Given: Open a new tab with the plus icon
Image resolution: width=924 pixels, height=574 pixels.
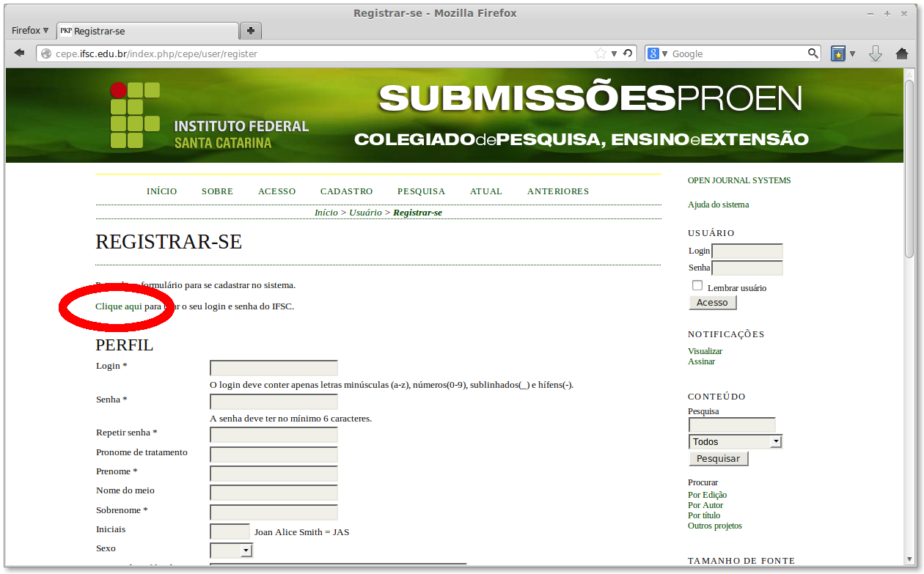Looking at the screenshot, I should (x=250, y=30).
